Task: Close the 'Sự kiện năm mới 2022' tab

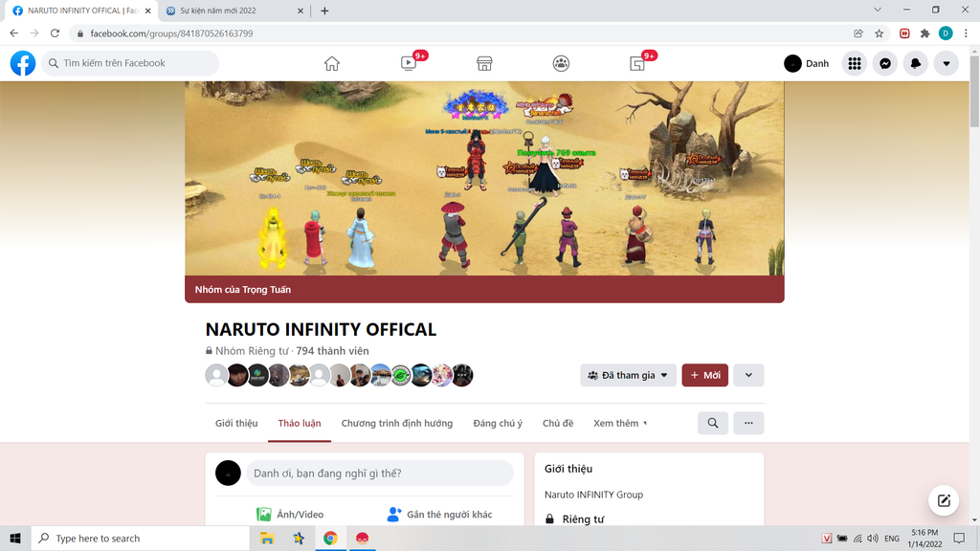Action: (300, 11)
